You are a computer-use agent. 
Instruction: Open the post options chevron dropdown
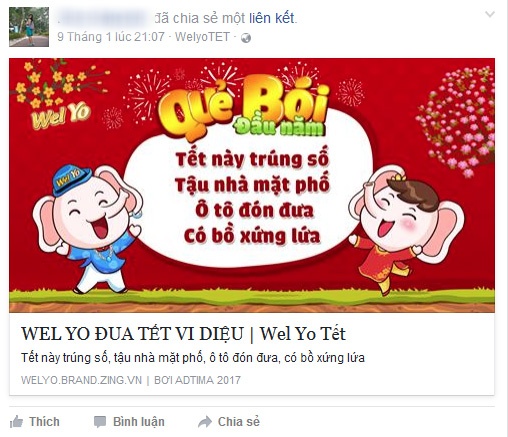(x=490, y=14)
